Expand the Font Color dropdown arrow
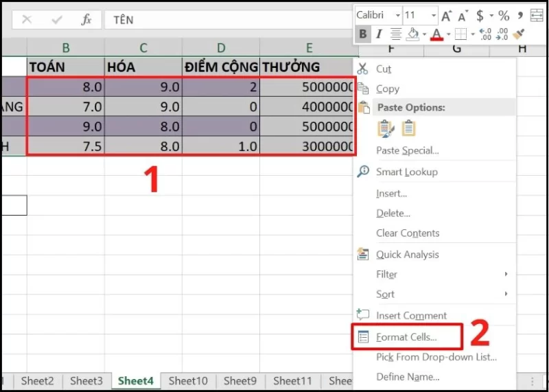Image resolution: width=549 pixels, height=392 pixels. pyautogui.click(x=448, y=34)
